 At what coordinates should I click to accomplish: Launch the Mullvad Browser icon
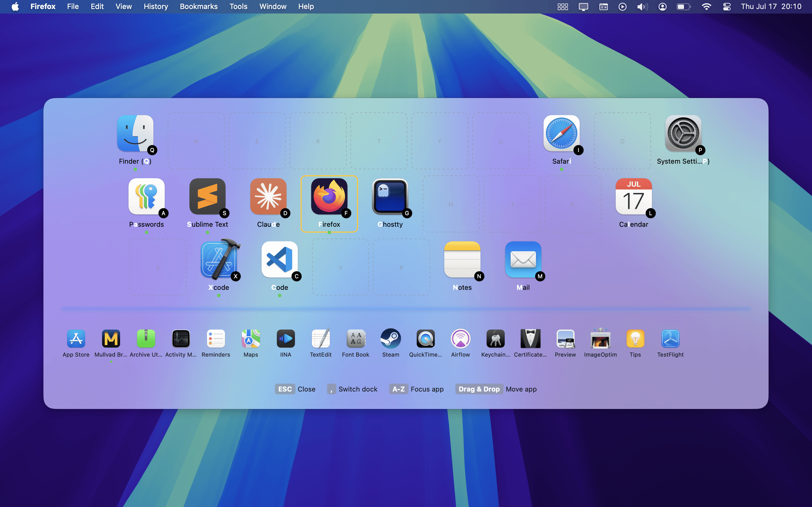[111, 339]
